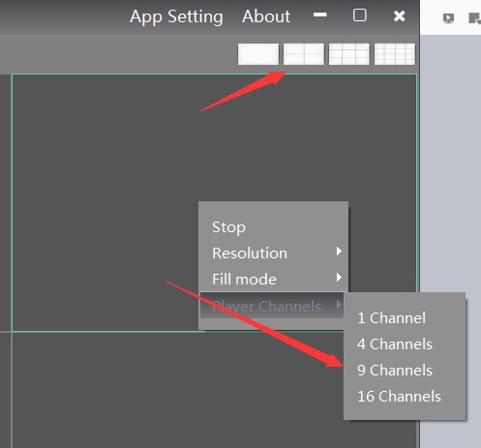Switch to sixteen-view grid layout icon
The height and width of the screenshot is (448, 481).
(395, 54)
